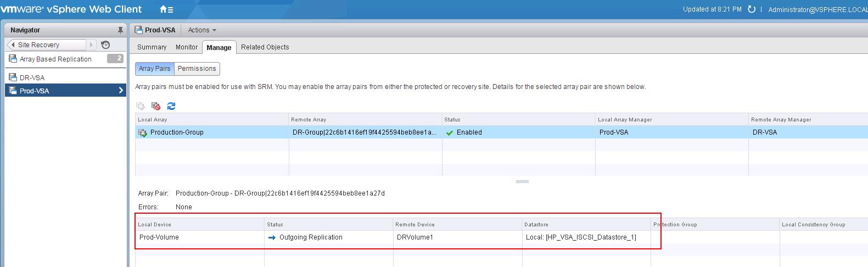The image size is (868, 267).
Task: Click the Enabled status cell
Action: pos(519,132)
